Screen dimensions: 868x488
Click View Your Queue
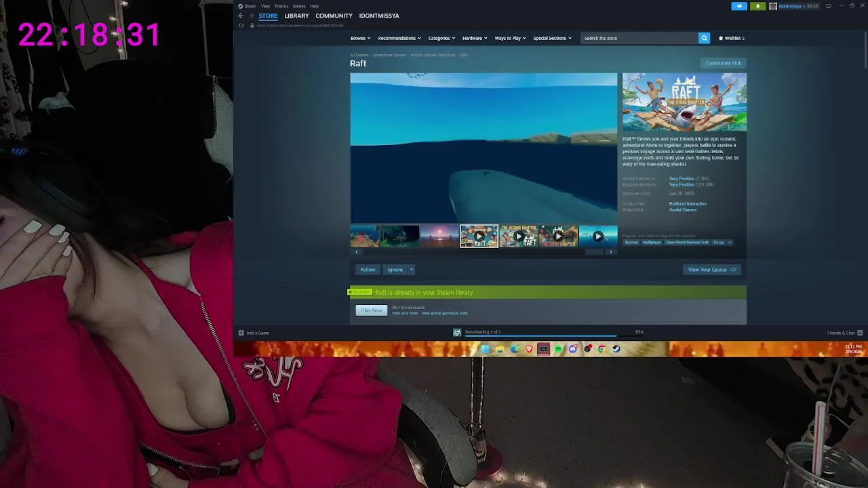[x=711, y=270]
